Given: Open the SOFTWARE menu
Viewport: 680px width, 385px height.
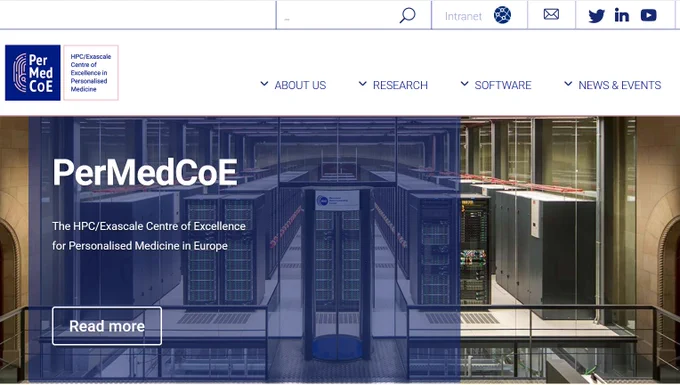Looking at the screenshot, I should coord(503,85).
